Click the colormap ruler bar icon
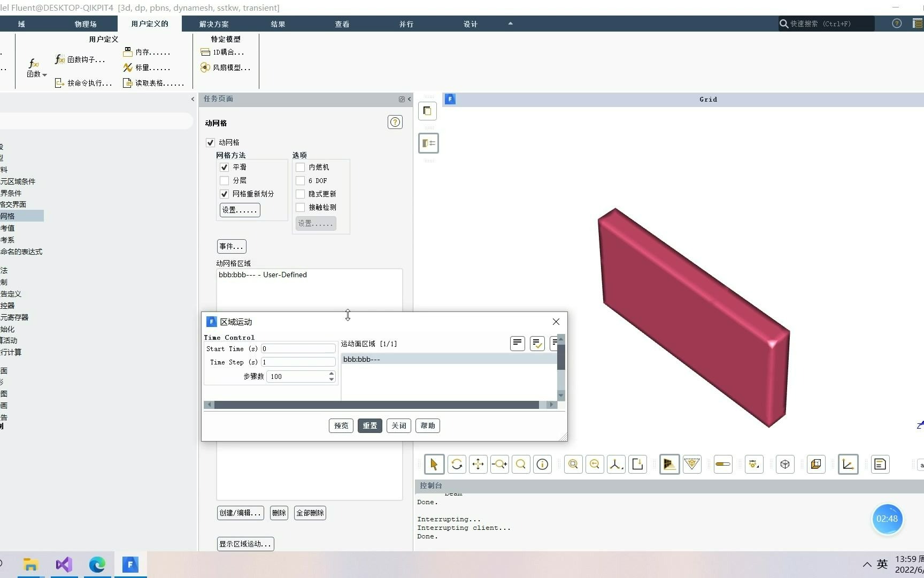924x578 pixels. [x=723, y=464]
